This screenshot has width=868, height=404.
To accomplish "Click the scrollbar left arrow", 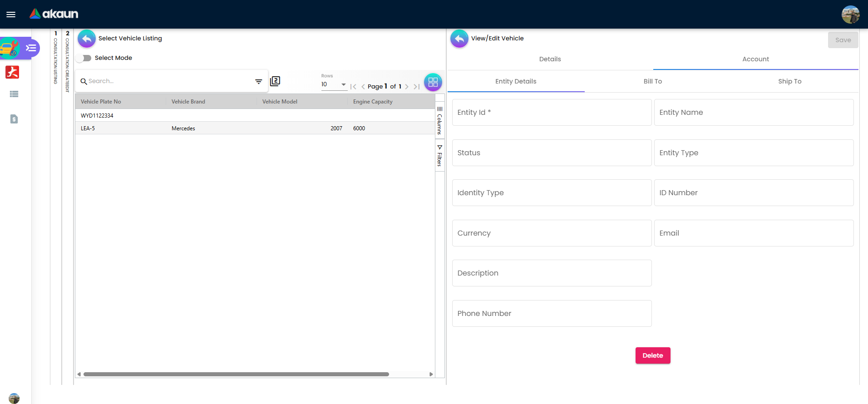I will (79, 374).
